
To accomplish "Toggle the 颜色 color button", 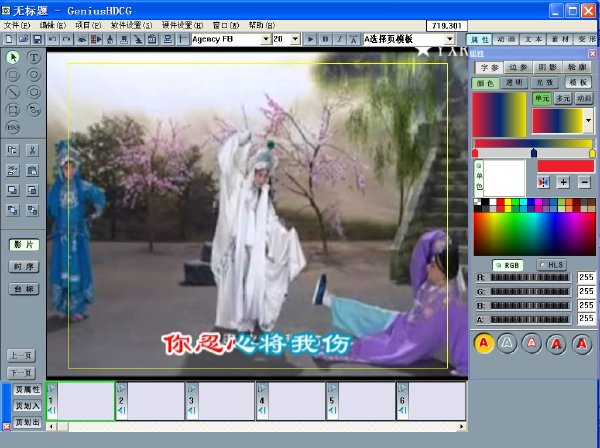I will (x=485, y=83).
